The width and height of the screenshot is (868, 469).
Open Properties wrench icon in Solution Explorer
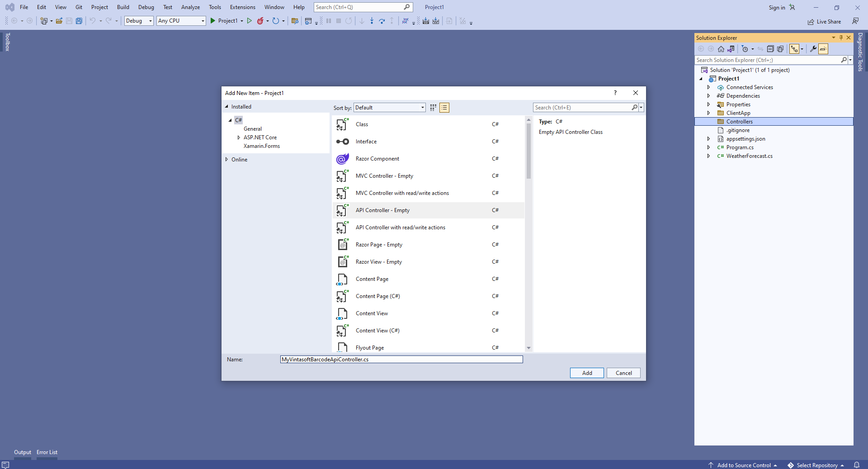click(x=813, y=49)
